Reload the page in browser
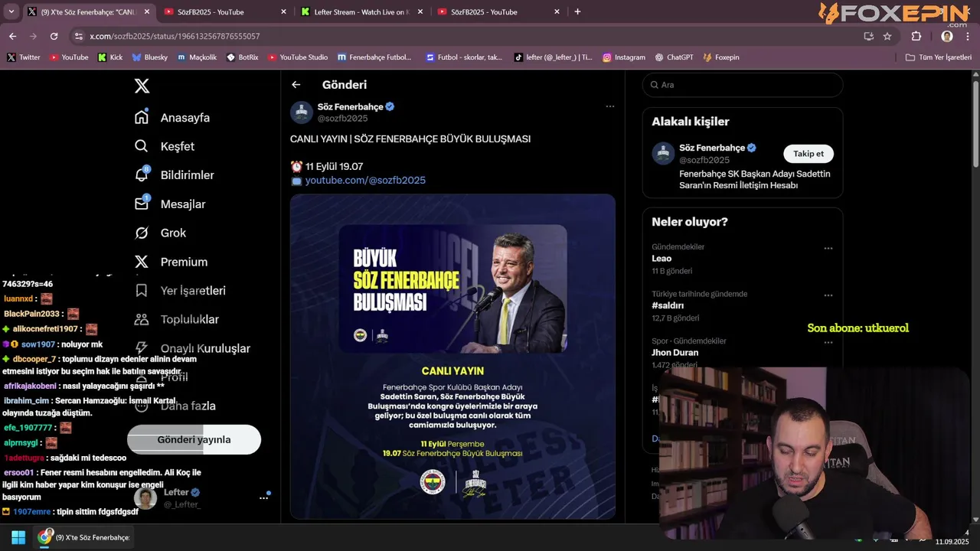980x551 pixels. (x=54, y=36)
